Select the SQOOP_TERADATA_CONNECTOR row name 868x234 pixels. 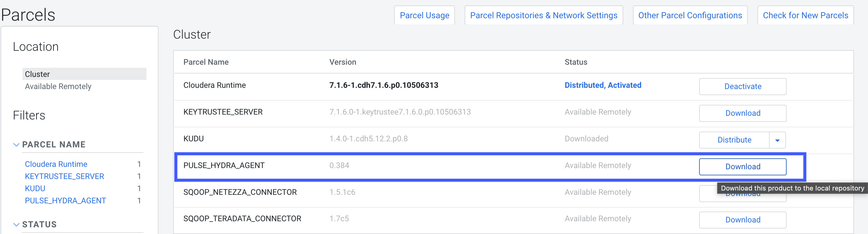[242, 219]
